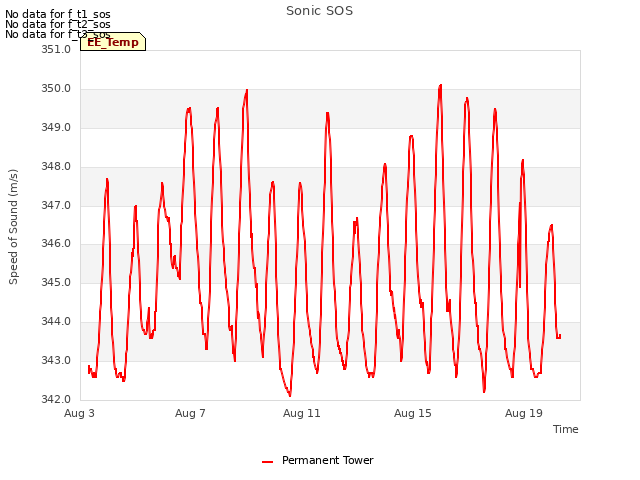
Task: Click the Aug 3 x-axis label
Action: [x=79, y=413]
